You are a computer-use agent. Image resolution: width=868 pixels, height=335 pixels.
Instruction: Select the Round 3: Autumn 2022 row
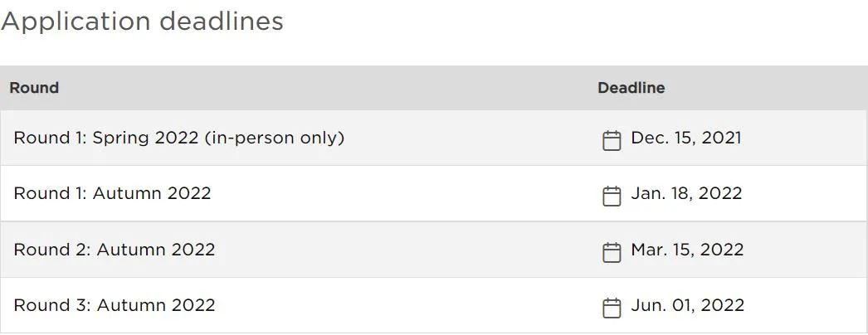[434, 305]
